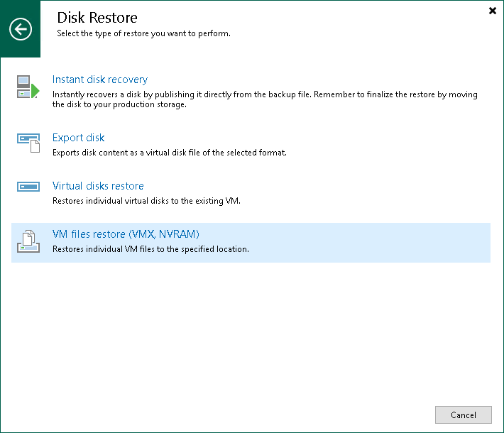Click 'the disk to your production storage' line
This screenshot has width=504, height=433.
[x=119, y=105]
